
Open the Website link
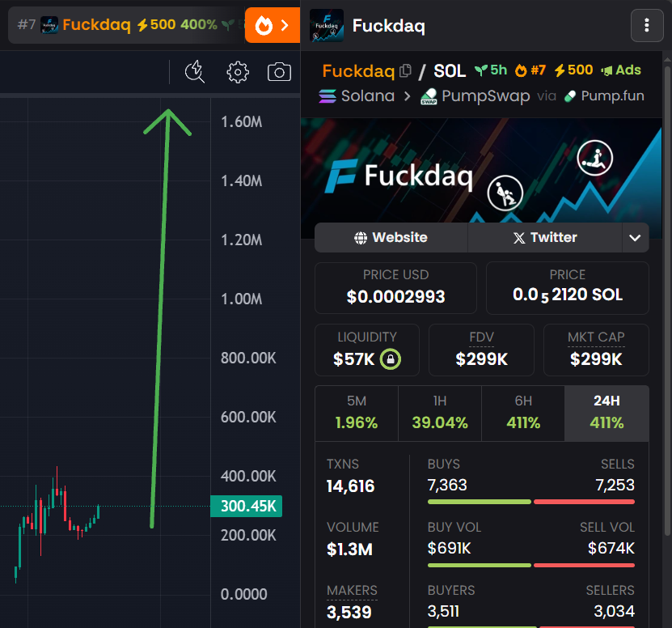pyautogui.click(x=391, y=238)
